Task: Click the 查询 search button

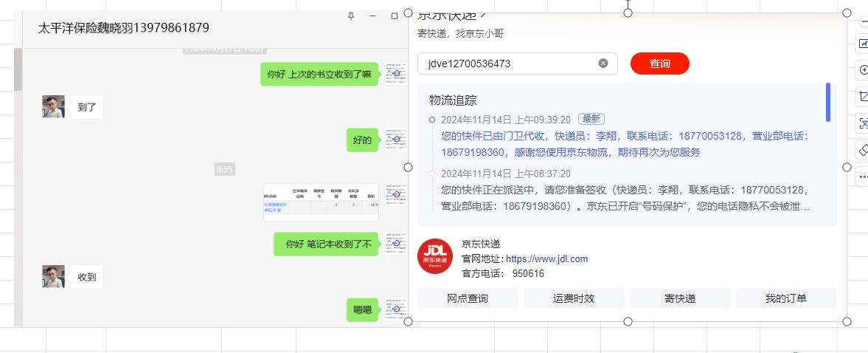Action: point(660,64)
